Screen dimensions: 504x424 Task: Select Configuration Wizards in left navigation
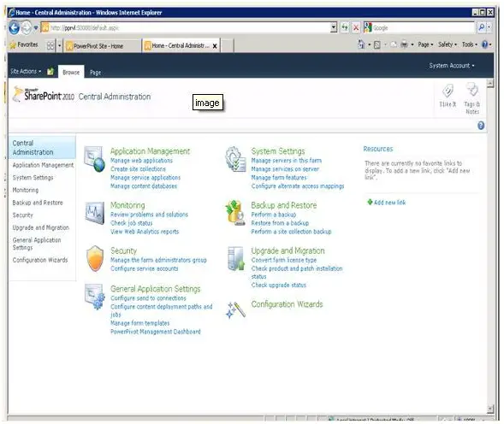[40, 260]
